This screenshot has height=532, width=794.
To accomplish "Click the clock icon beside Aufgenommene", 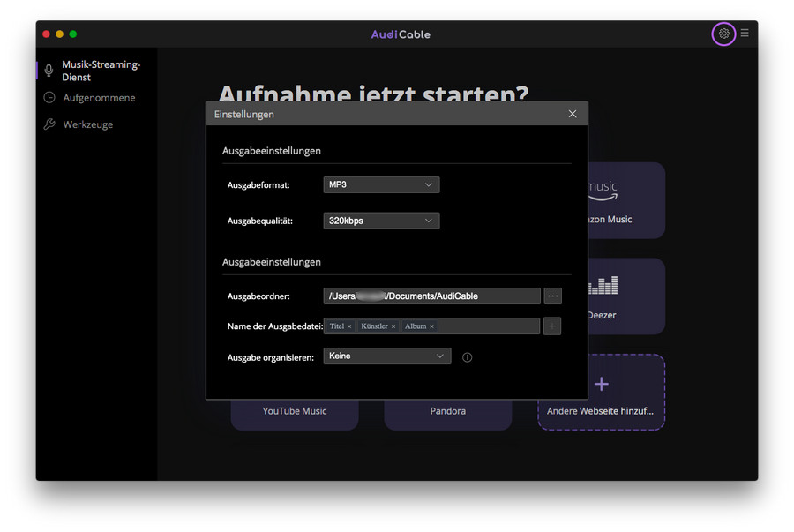I will (49, 97).
